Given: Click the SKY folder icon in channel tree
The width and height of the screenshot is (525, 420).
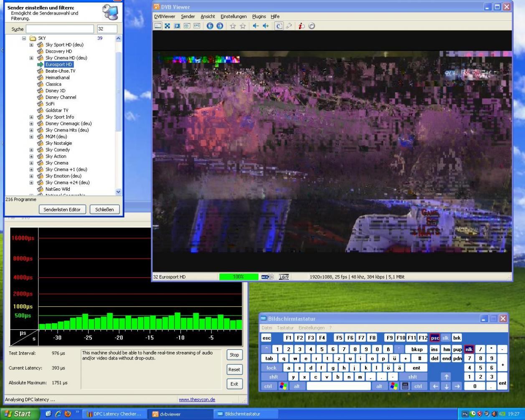Looking at the screenshot, I should point(33,38).
